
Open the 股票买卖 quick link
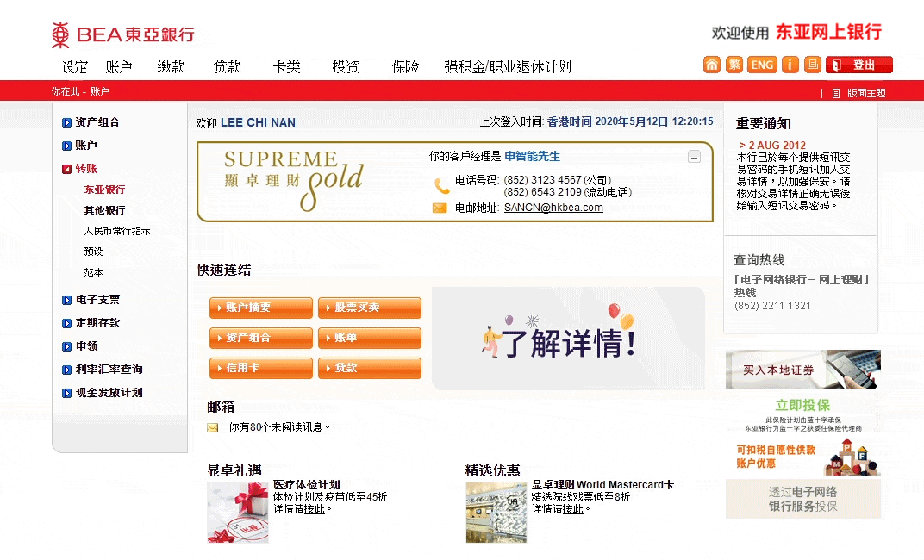click(x=370, y=308)
